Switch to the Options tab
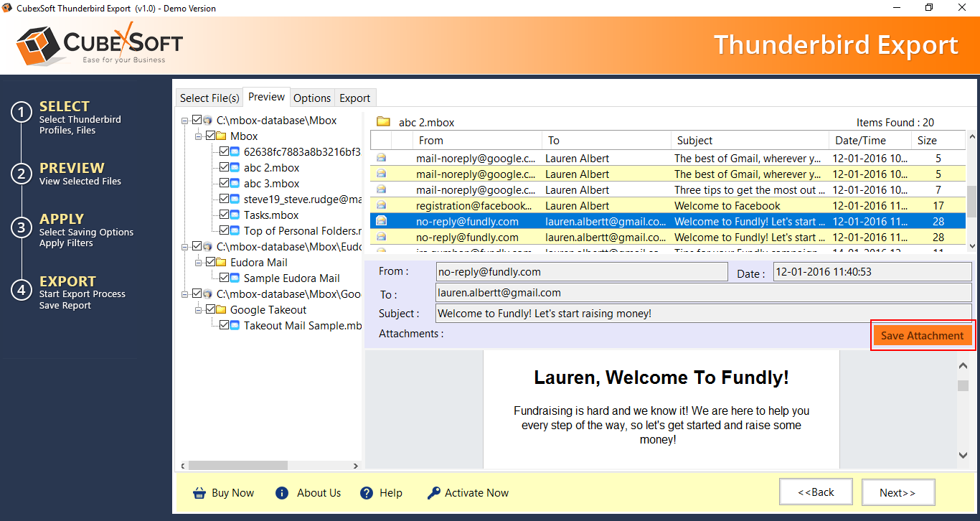 click(x=312, y=98)
